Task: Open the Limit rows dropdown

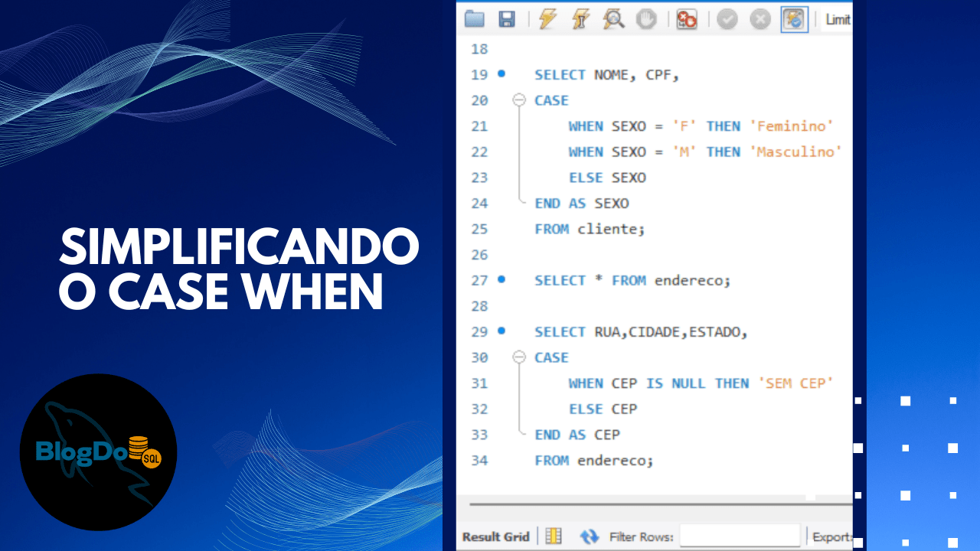Action: tap(838, 19)
